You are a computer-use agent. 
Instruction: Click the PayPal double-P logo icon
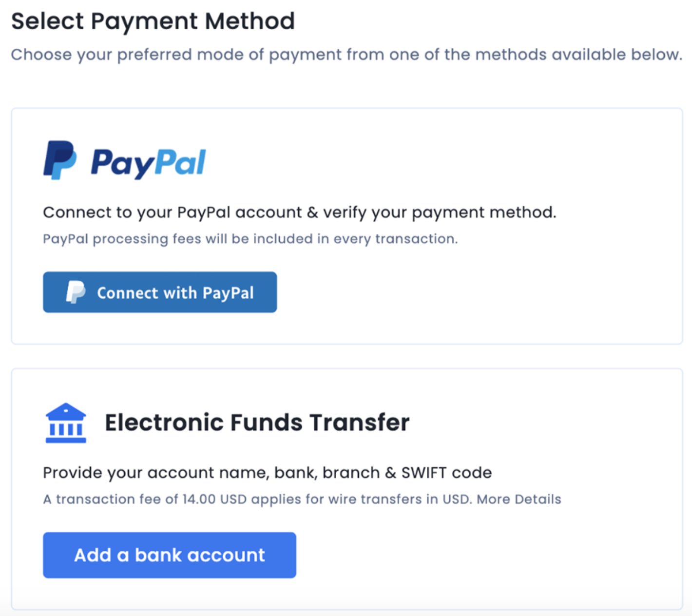click(x=60, y=160)
